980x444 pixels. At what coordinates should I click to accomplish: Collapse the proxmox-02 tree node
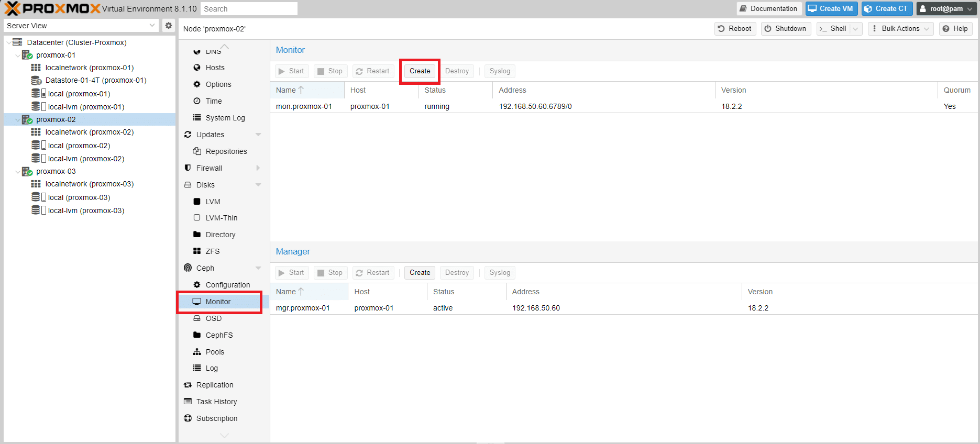(x=18, y=119)
